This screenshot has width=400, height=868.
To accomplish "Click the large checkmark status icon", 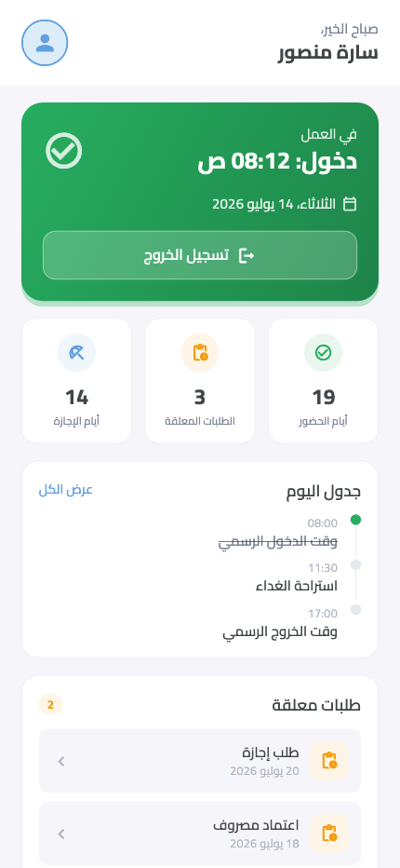I will (63, 151).
